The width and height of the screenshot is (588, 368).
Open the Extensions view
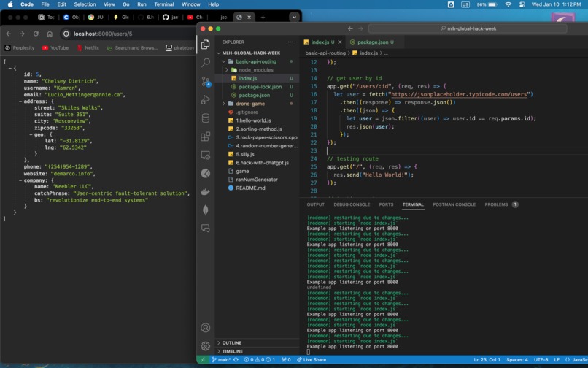206,137
